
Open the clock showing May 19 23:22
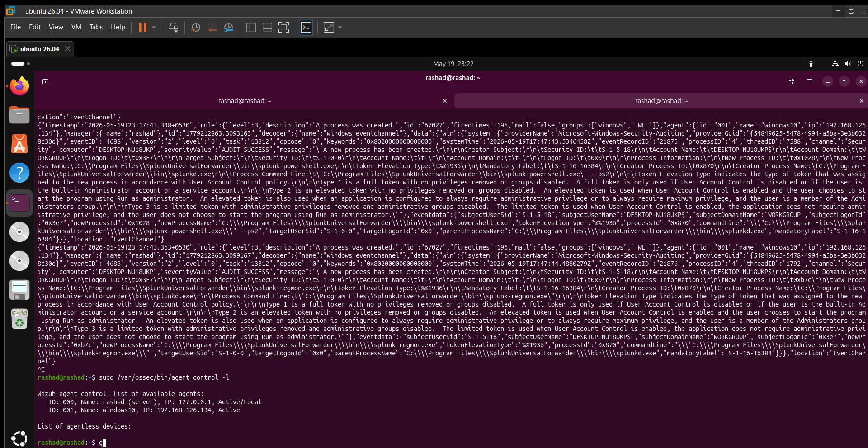click(x=453, y=64)
